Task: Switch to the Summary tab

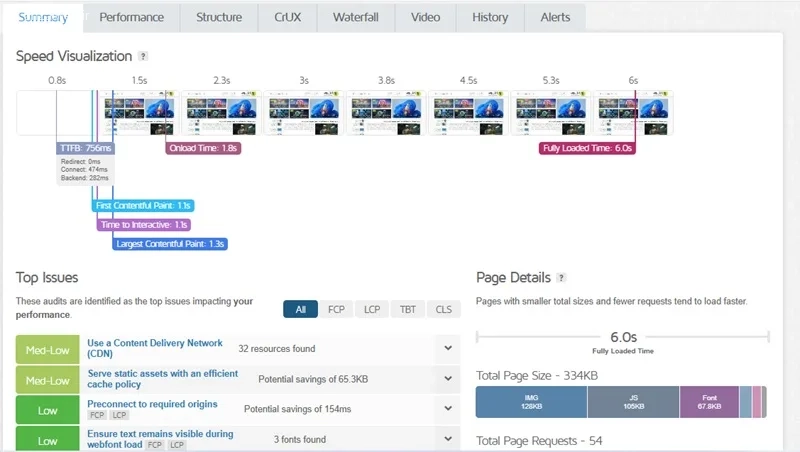Action: click(x=43, y=17)
